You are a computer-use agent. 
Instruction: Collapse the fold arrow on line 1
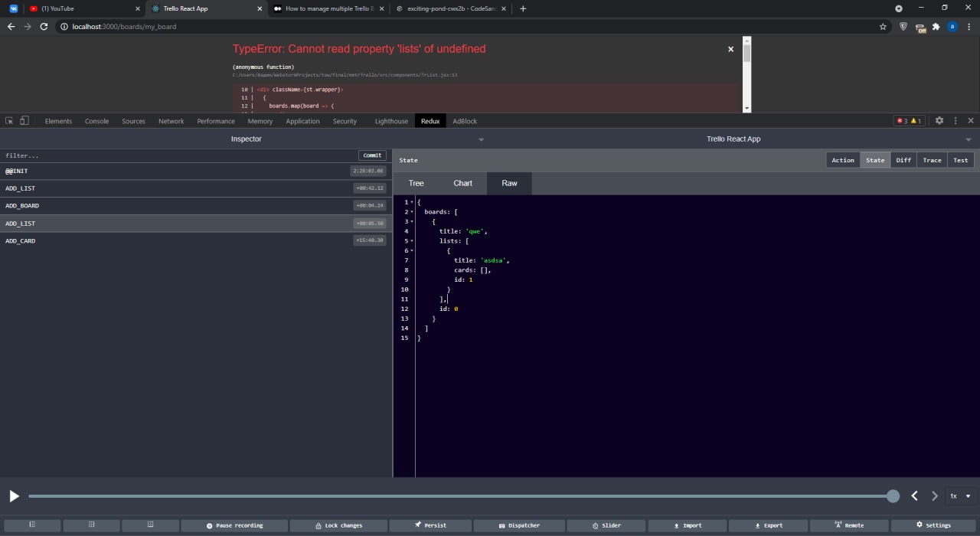point(412,202)
